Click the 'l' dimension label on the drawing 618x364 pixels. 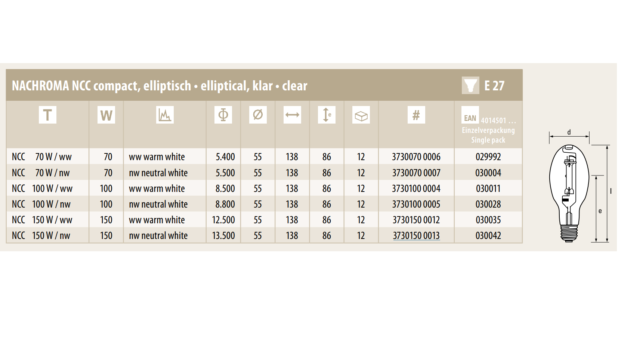tap(611, 191)
